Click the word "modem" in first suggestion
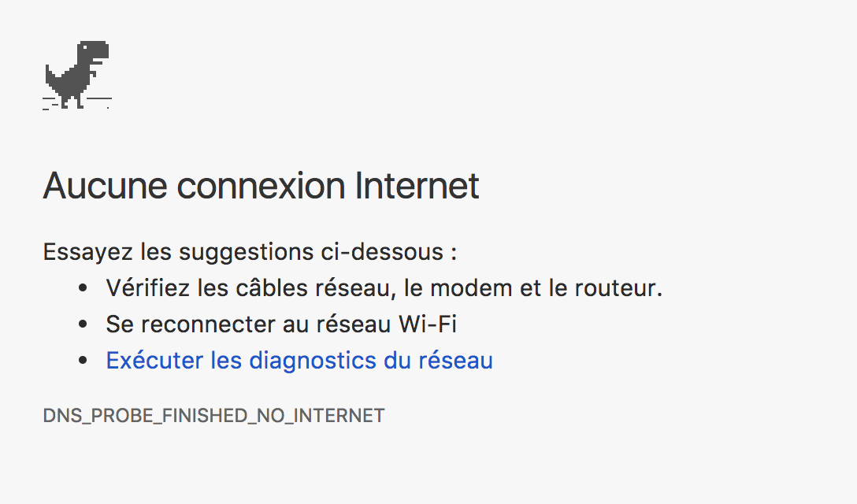The image size is (857, 504). pos(471,288)
